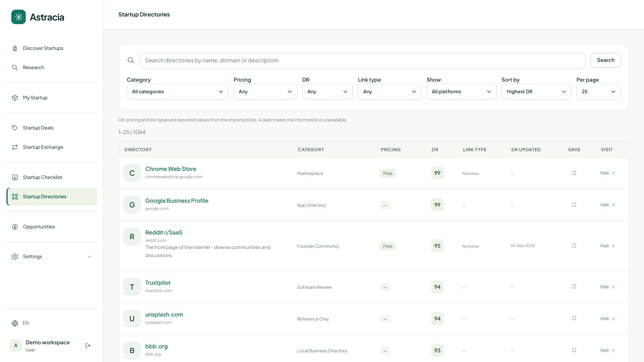Click the Discover Startups rocket icon
644x362 pixels.
15,48
